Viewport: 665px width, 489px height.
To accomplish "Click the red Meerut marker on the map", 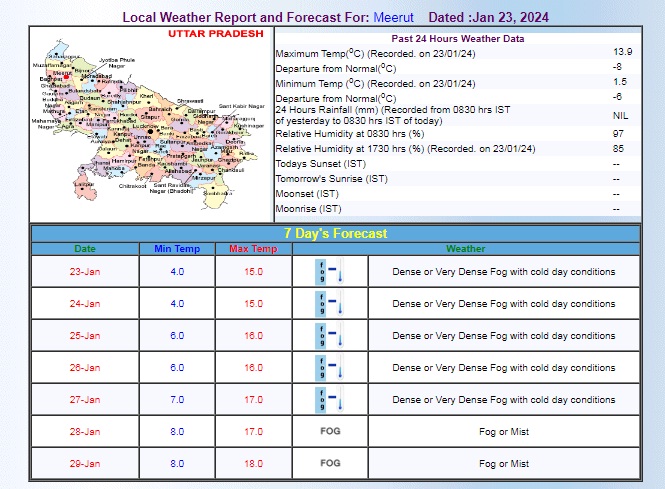I will (66, 77).
